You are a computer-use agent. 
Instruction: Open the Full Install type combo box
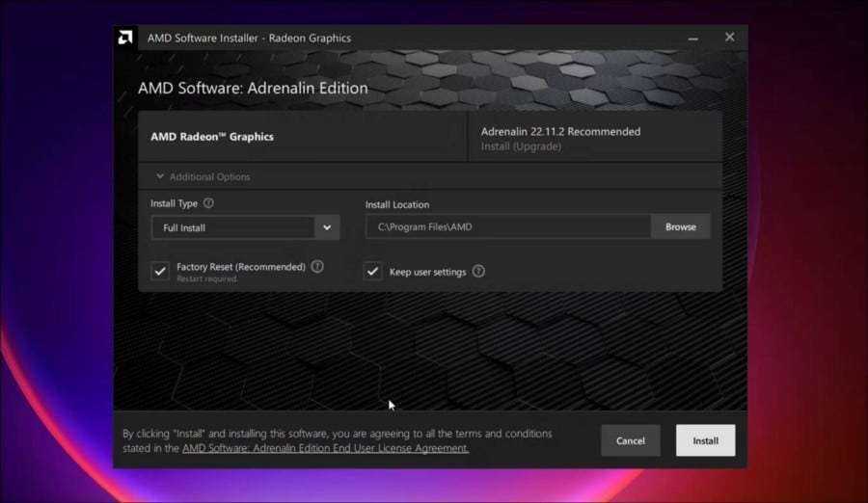click(232, 227)
